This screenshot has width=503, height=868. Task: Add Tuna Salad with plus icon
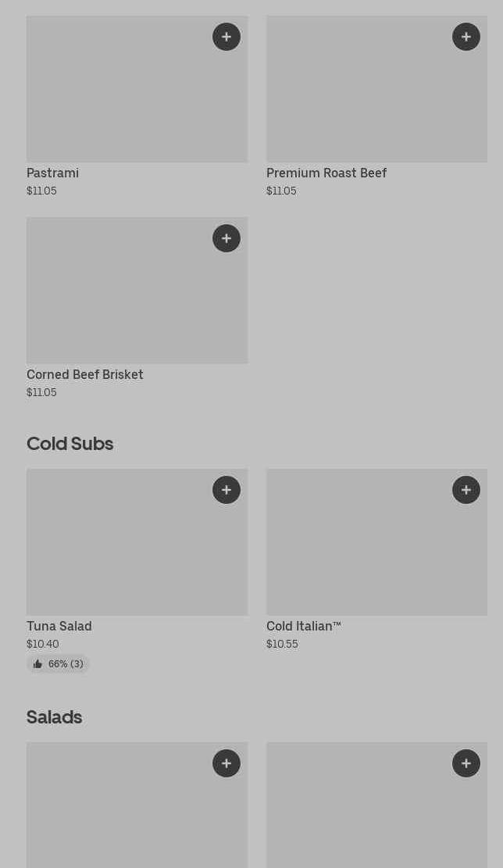tap(227, 490)
